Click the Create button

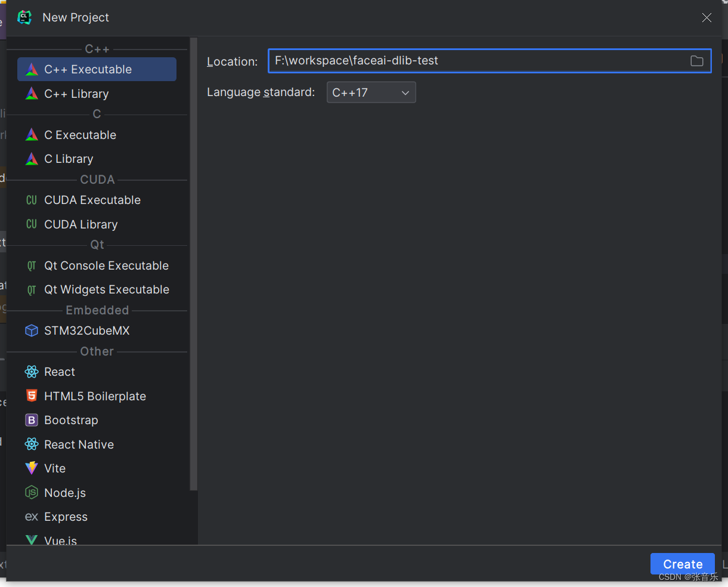682,564
